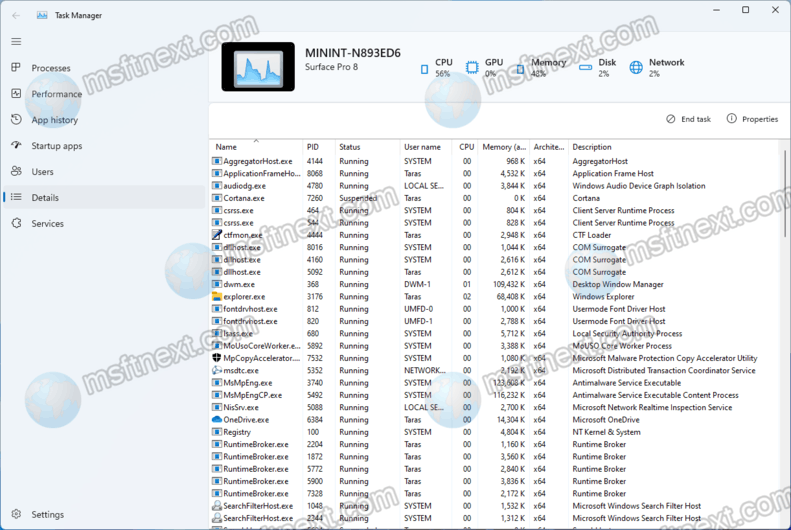Viewport: 791px width, 530px height.
Task: Click the dwm.exe process icon
Action: pos(216,284)
